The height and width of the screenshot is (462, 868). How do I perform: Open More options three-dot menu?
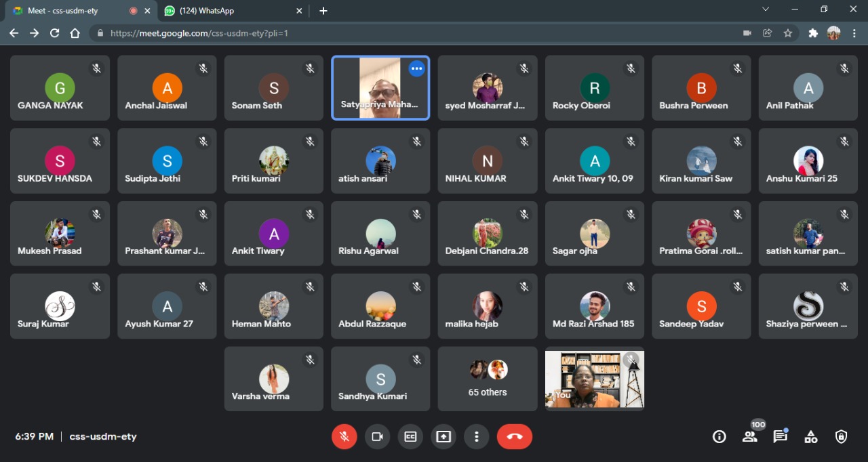click(x=477, y=437)
